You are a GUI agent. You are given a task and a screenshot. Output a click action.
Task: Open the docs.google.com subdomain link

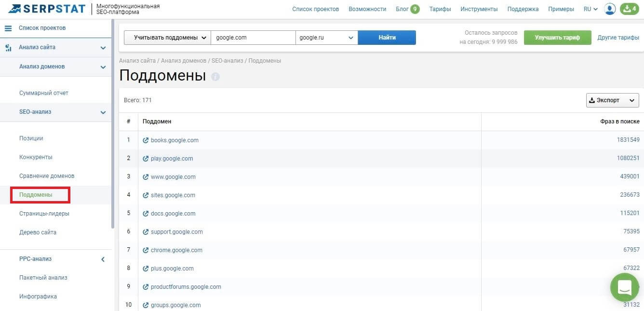pos(173,214)
